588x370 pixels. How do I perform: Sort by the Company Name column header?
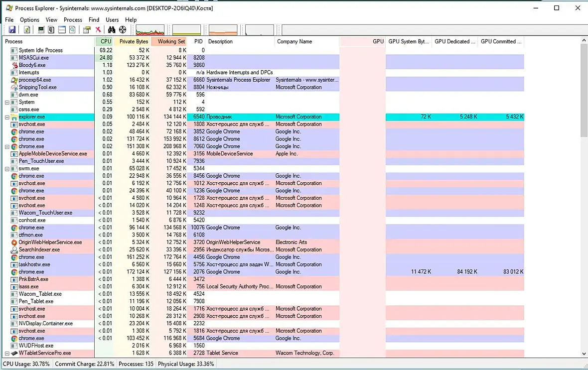(307, 42)
